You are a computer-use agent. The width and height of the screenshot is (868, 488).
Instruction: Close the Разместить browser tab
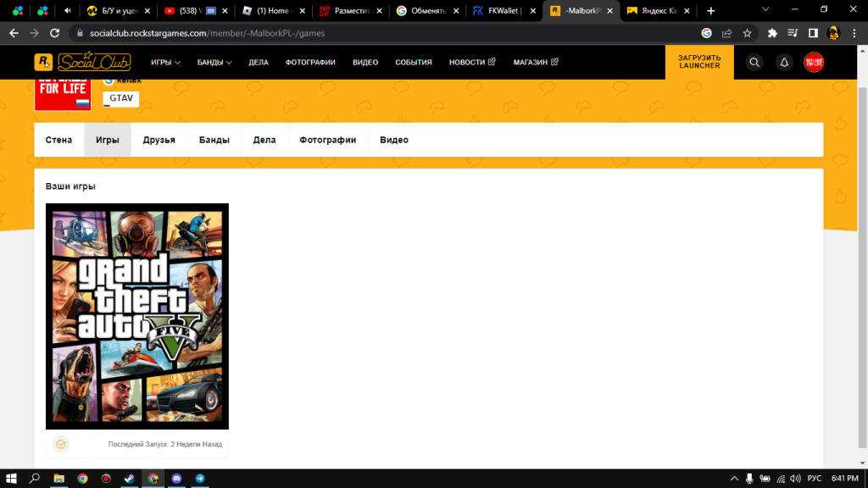click(379, 10)
